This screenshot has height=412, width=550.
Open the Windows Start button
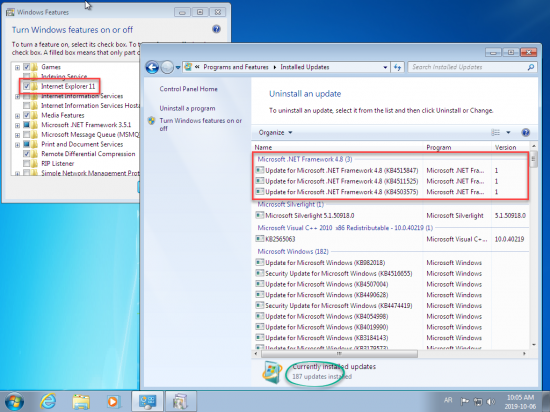point(14,401)
